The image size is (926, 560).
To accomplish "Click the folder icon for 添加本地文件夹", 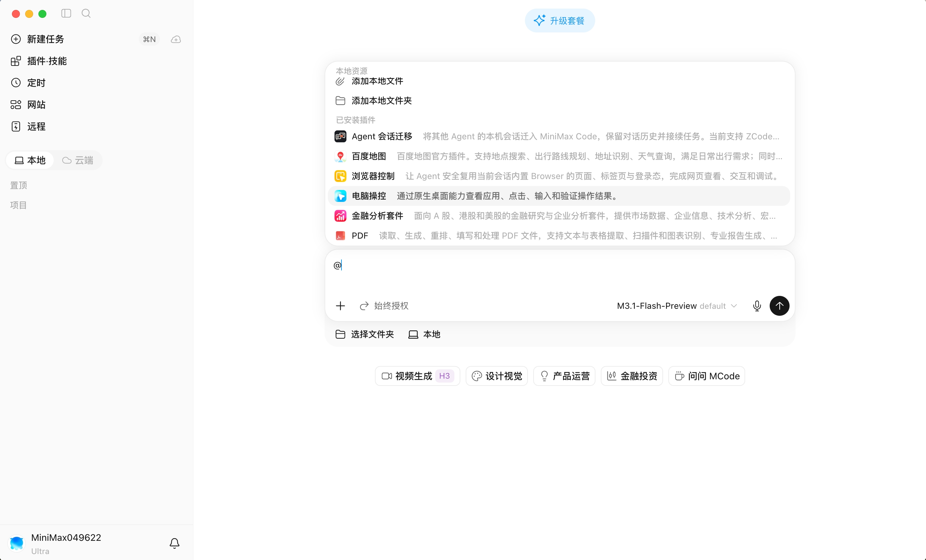I will point(340,101).
